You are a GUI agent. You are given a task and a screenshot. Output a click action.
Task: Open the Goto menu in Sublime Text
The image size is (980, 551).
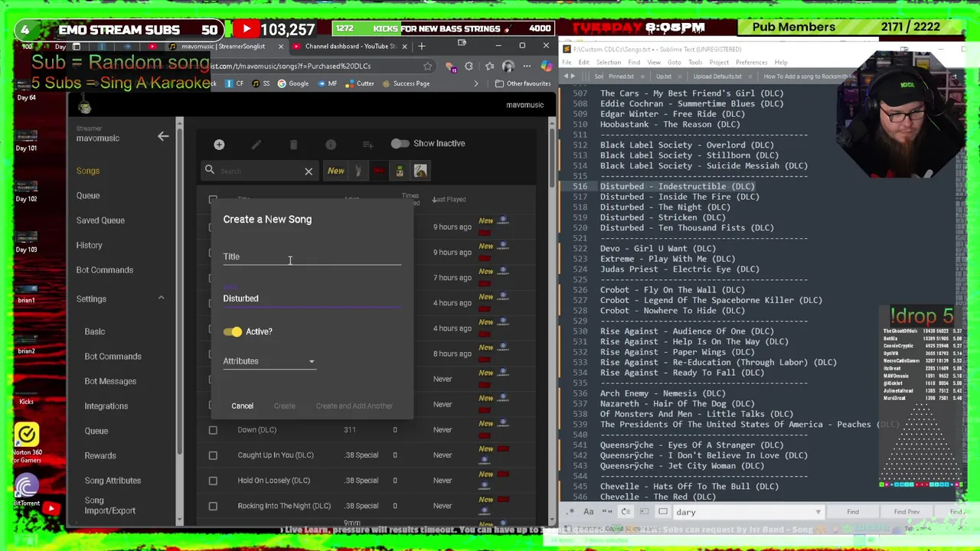(x=674, y=63)
